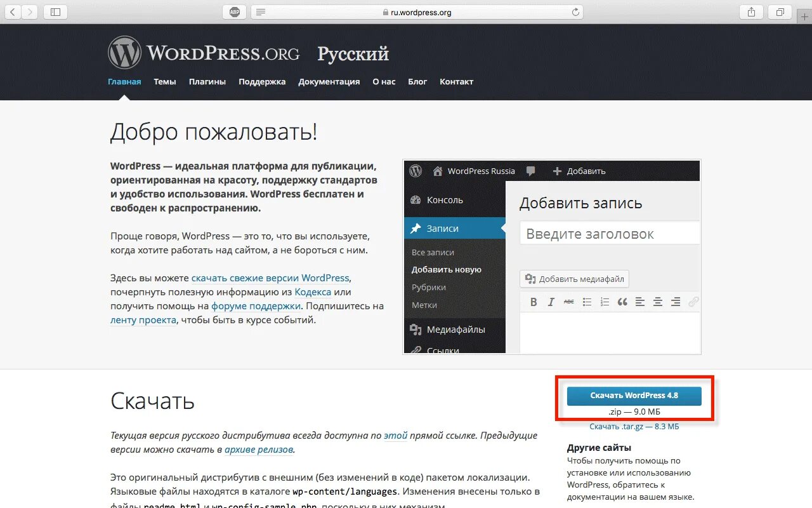Open the Share menu icon
Image resolution: width=812 pixels, height=508 pixels.
coord(751,12)
